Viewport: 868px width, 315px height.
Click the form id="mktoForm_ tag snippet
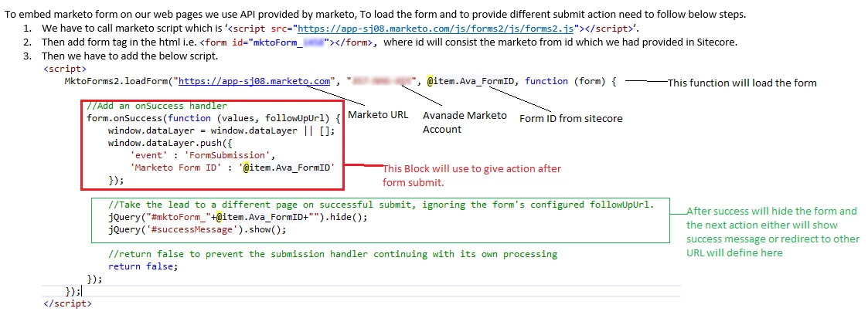coord(288,42)
